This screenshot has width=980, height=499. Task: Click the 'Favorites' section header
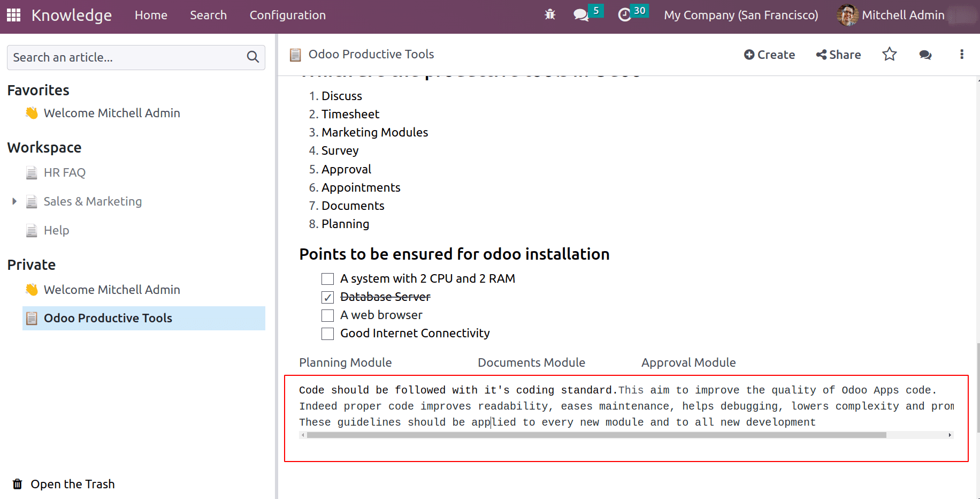pyautogui.click(x=39, y=90)
